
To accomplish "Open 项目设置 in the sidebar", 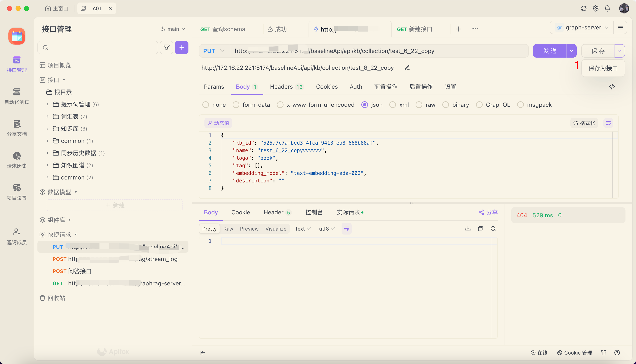I will click(17, 192).
